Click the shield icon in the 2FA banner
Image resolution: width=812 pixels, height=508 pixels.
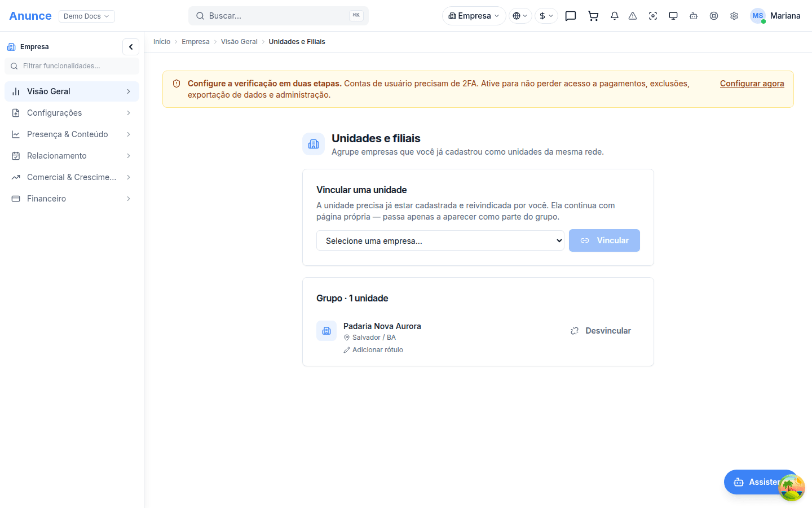coord(176,84)
